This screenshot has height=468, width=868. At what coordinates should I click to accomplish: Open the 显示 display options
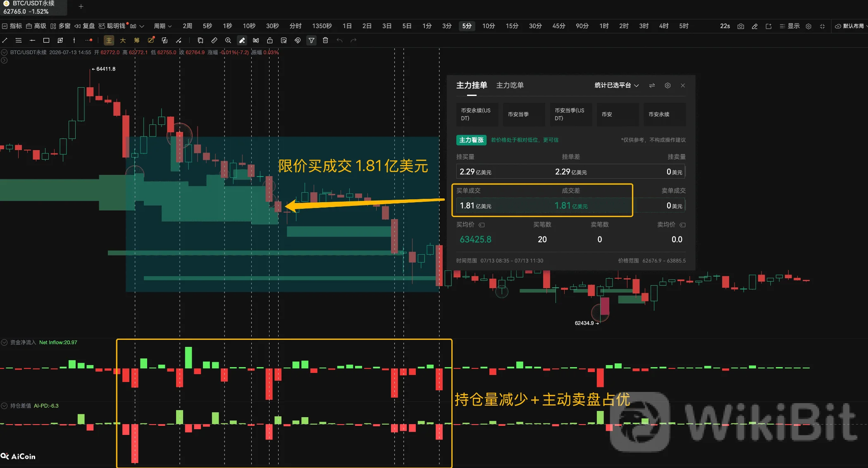pyautogui.click(x=789, y=26)
